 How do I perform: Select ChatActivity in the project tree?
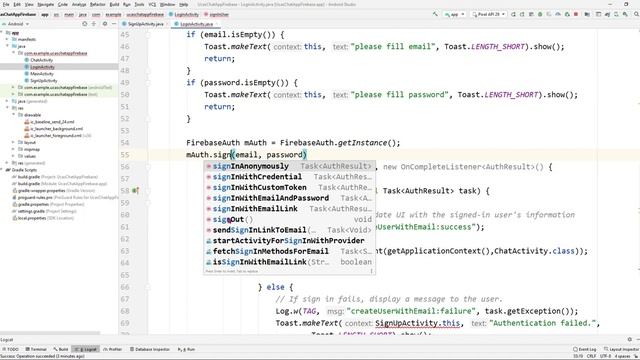click(41, 60)
